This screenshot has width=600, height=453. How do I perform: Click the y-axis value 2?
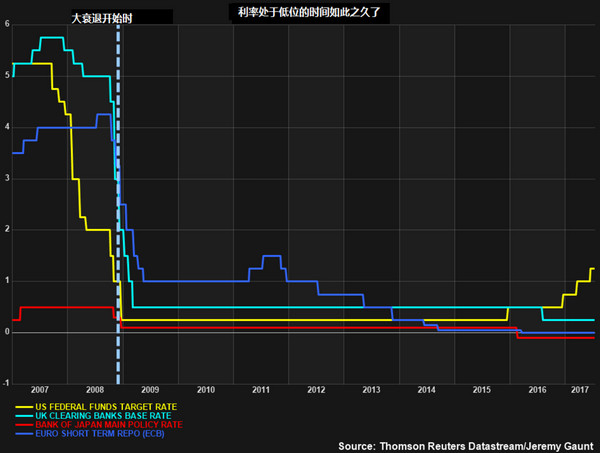pyautogui.click(x=7, y=229)
